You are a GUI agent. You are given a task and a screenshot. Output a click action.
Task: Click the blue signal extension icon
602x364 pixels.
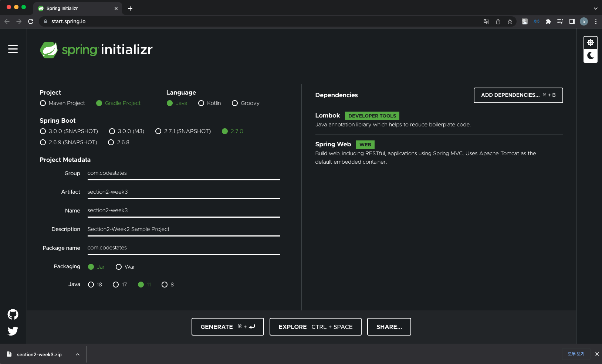537,21
